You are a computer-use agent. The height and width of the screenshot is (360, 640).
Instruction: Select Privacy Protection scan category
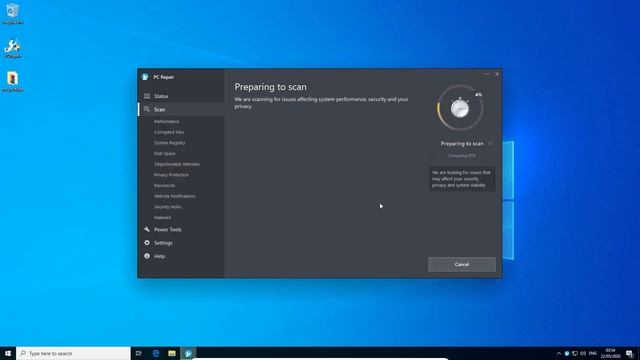171,175
